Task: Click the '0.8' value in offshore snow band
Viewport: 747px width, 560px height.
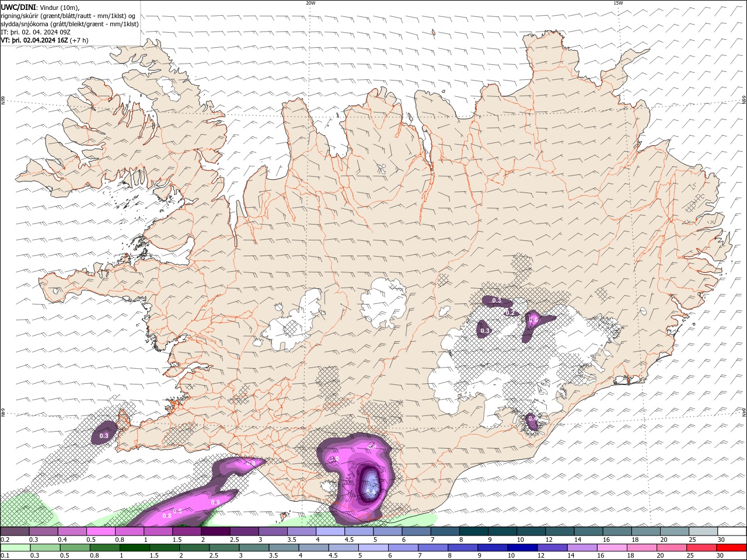Action: pos(167,516)
